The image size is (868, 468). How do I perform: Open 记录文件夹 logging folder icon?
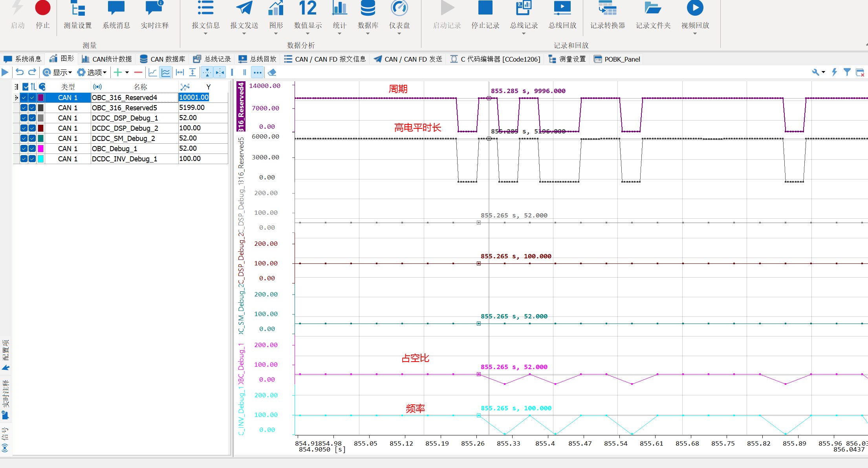[x=653, y=9]
